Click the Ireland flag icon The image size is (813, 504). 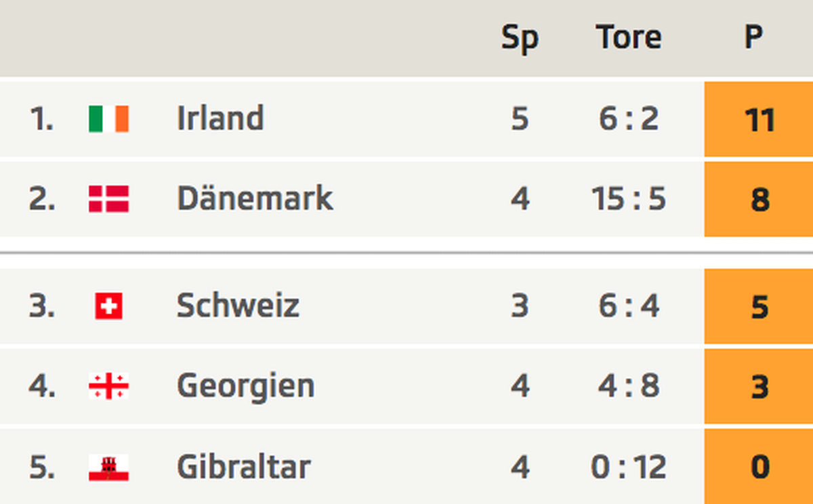click(108, 119)
